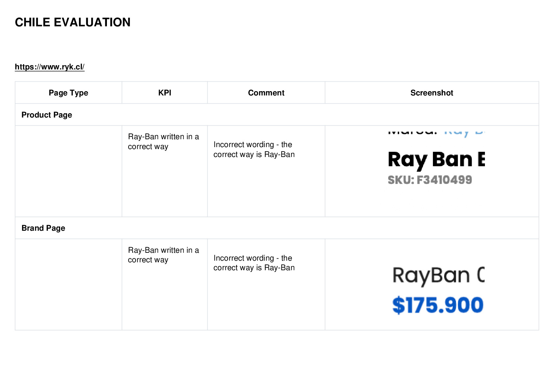
Task: Select the Comment column header
Action: 266,93
